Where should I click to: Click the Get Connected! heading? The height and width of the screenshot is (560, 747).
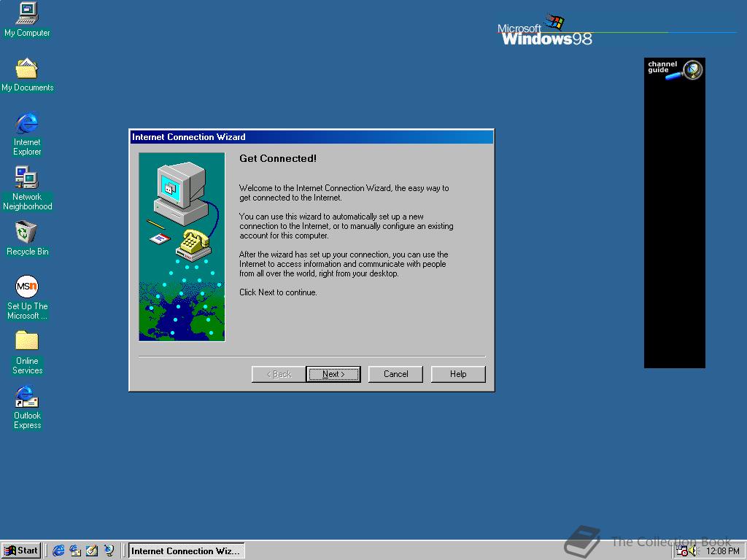(278, 158)
